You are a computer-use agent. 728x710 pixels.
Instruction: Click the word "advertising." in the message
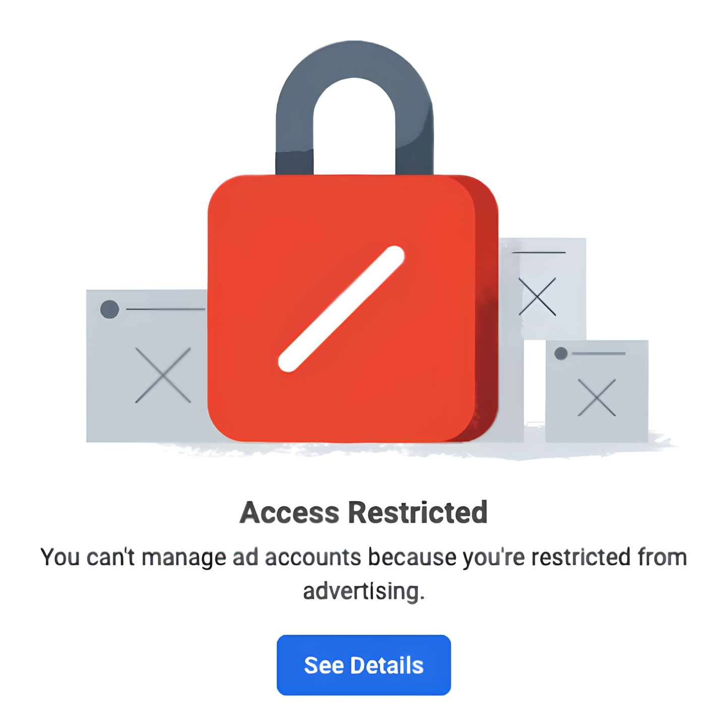(x=363, y=591)
